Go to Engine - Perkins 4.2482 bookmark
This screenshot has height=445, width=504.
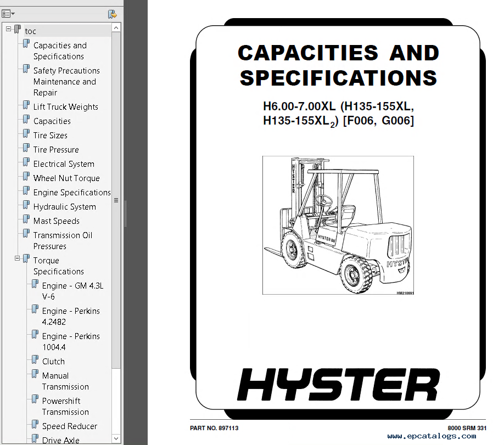coord(71,316)
